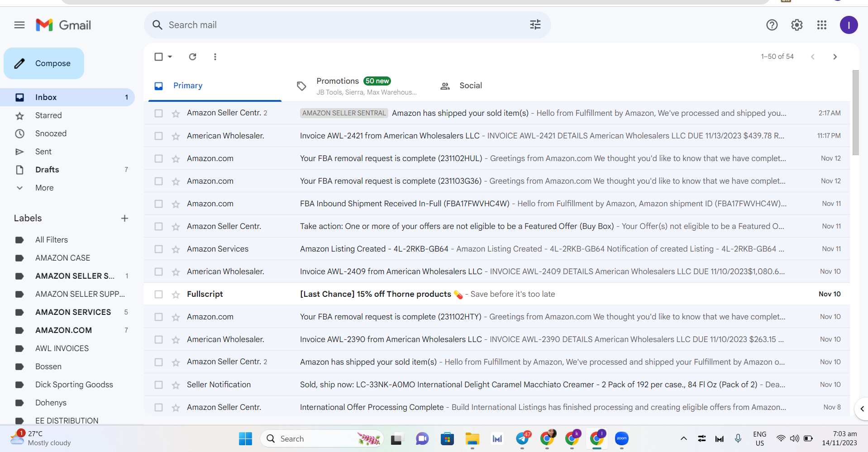Viewport: 868px width, 452px height.
Task: Click the search magnifier icon in Gmail
Action: pyautogui.click(x=157, y=25)
